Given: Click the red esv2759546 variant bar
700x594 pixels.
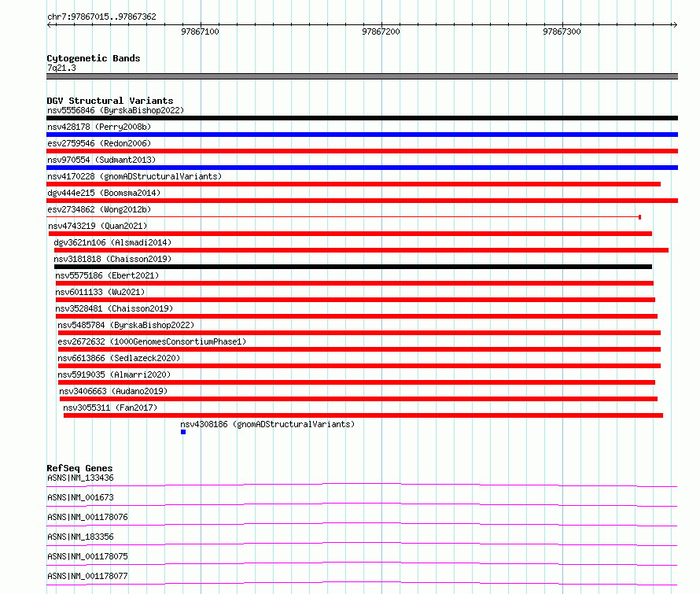Looking at the screenshot, I should (x=362, y=151).
